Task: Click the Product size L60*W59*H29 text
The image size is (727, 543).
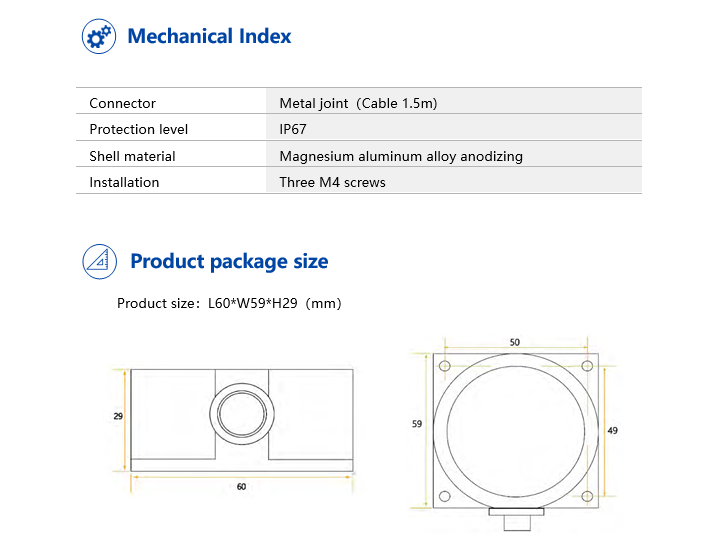Action: [229, 303]
